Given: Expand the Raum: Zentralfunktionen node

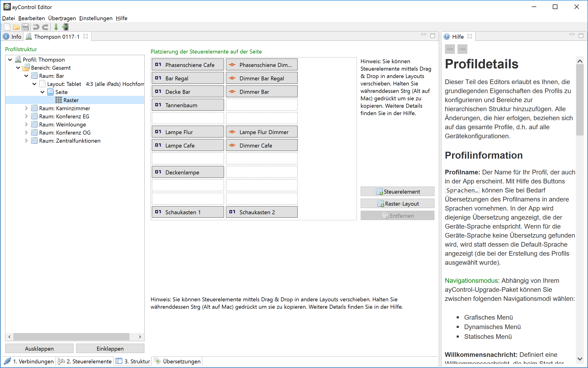Looking at the screenshot, I should (x=26, y=141).
